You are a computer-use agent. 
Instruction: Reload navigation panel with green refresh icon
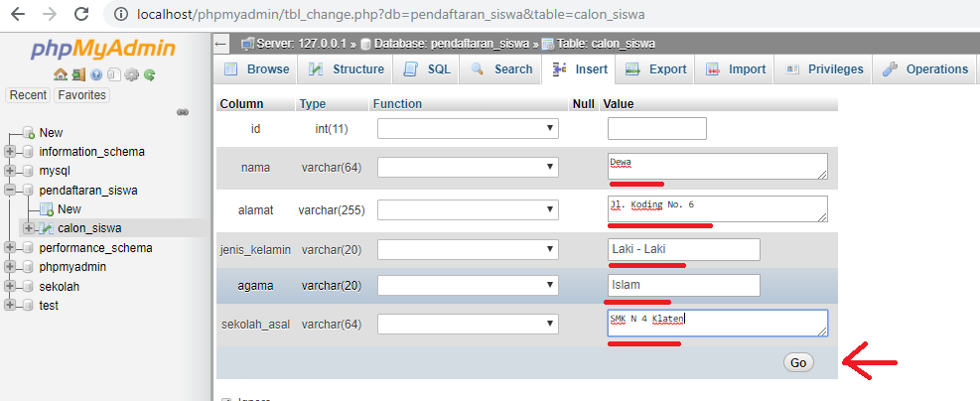[x=149, y=74]
